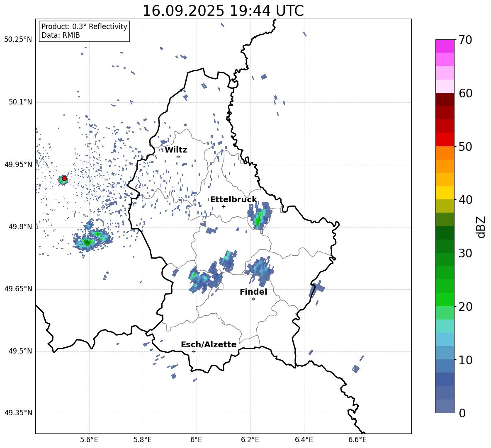Click the 5.8°E longitude label
This screenshot has height=448, width=491.
[143, 440]
